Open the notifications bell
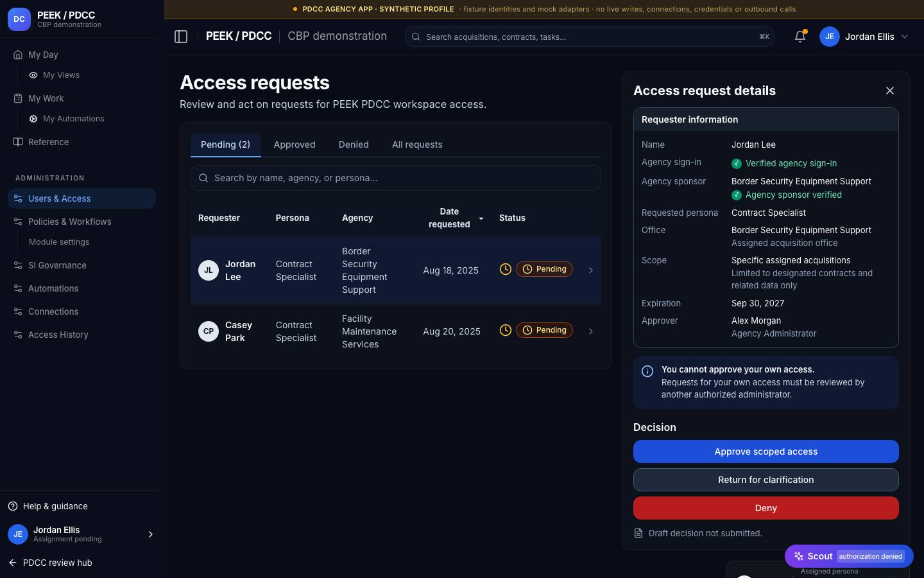 click(x=800, y=37)
